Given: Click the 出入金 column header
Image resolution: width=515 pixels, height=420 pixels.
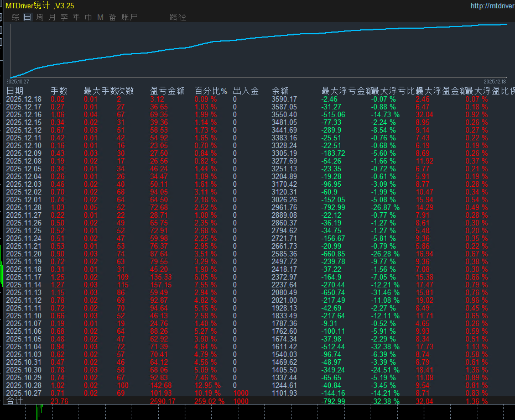Looking at the screenshot, I should [x=246, y=91].
